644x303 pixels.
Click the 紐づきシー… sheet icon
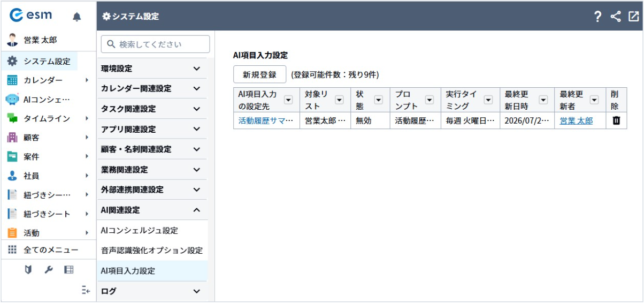pyautogui.click(x=12, y=195)
